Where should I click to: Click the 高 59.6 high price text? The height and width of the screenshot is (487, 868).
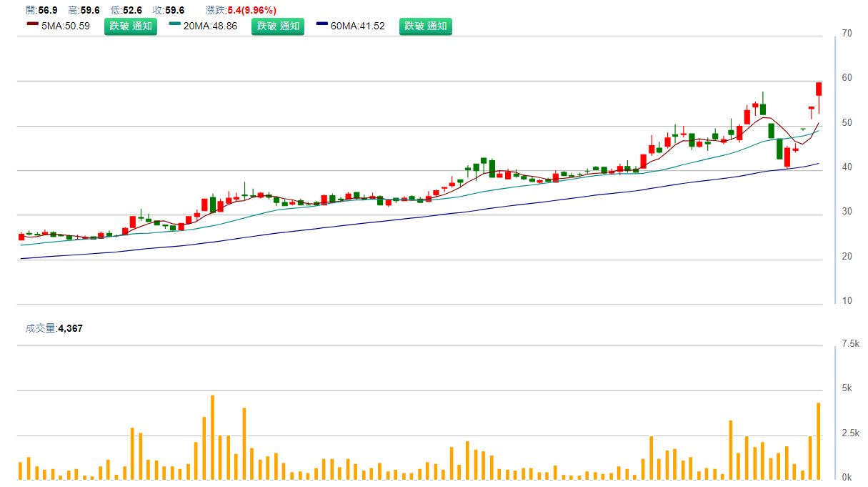point(84,10)
